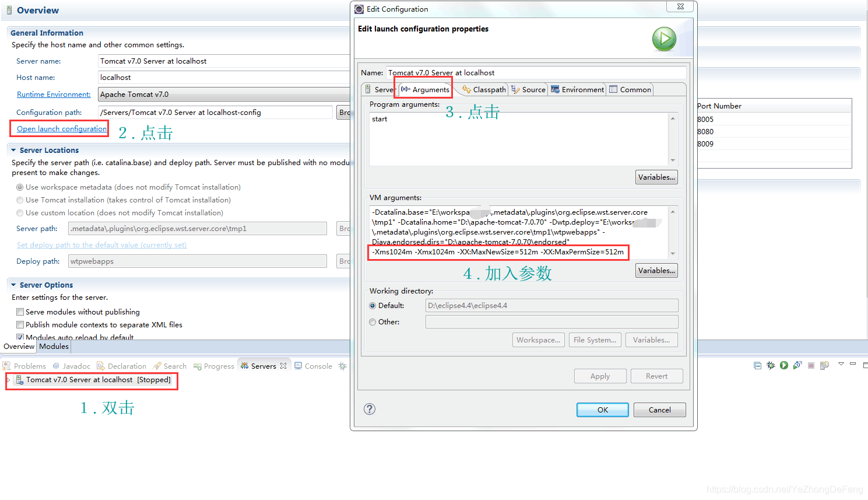Click Variables button under Program arguments
Viewport: 868px width, 500px height.
[x=656, y=177]
